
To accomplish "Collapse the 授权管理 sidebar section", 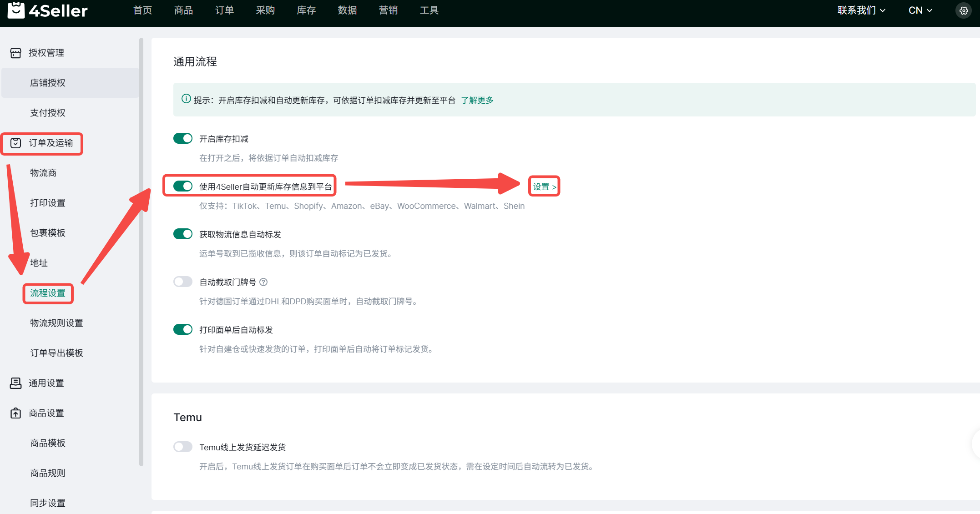I will point(46,53).
